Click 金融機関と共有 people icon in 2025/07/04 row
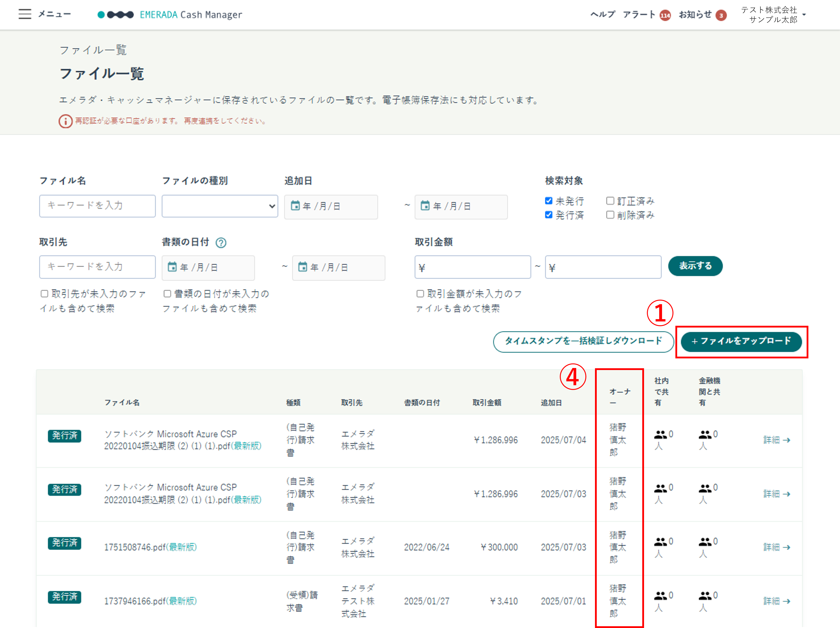 pyautogui.click(x=705, y=435)
